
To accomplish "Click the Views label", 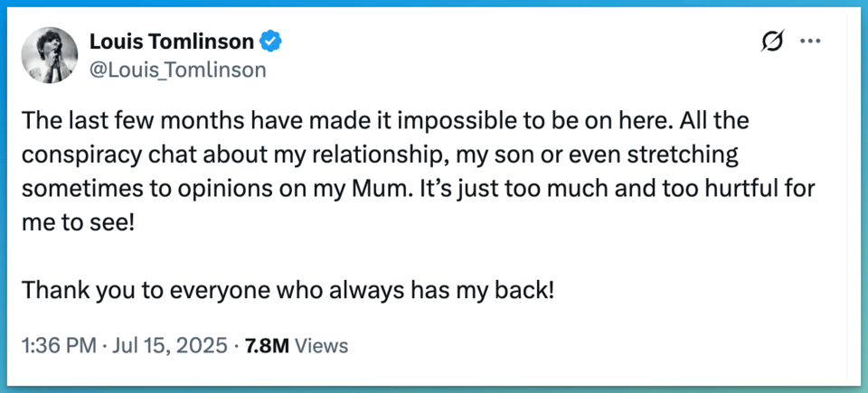I will coord(322,345).
